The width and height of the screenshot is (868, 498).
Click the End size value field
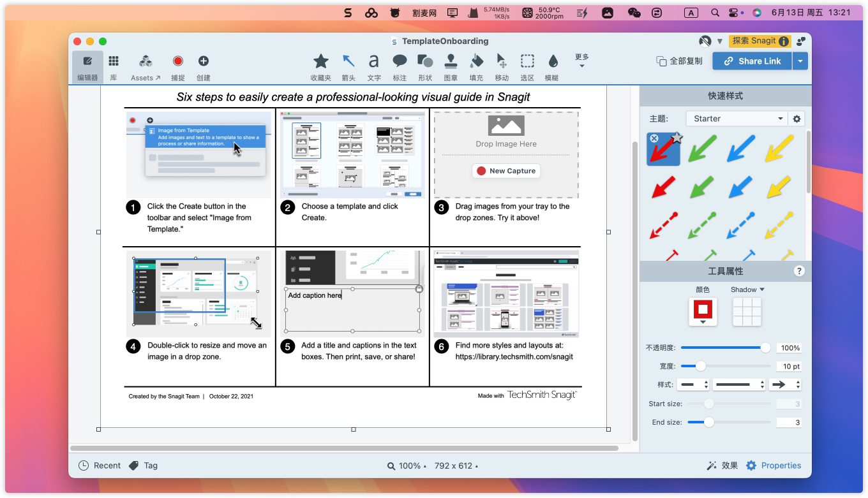pos(789,422)
